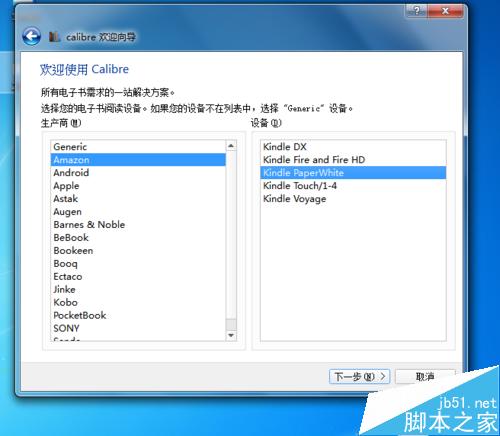Select Amazon manufacturer
The image size is (500, 436).
[x=138, y=160]
